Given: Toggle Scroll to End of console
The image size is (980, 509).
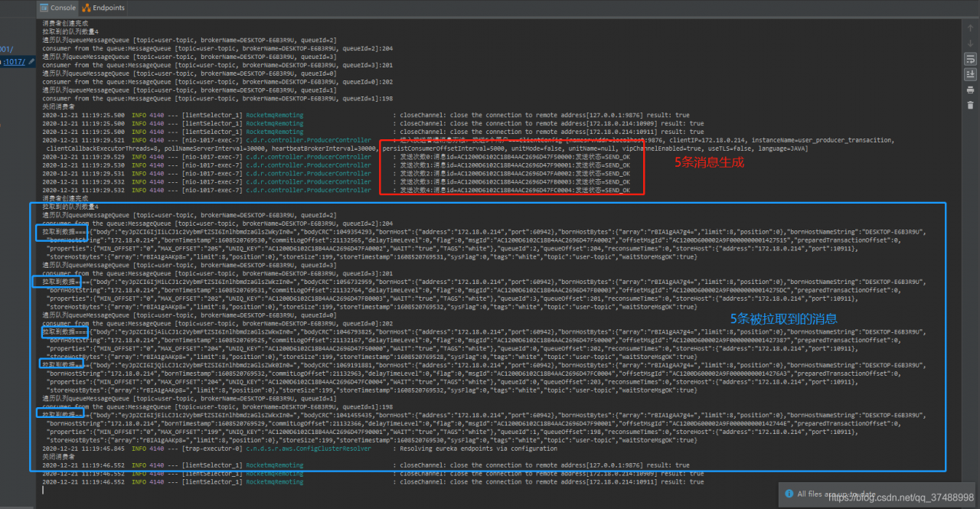Looking at the screenshot, I should tap(970, 74).
